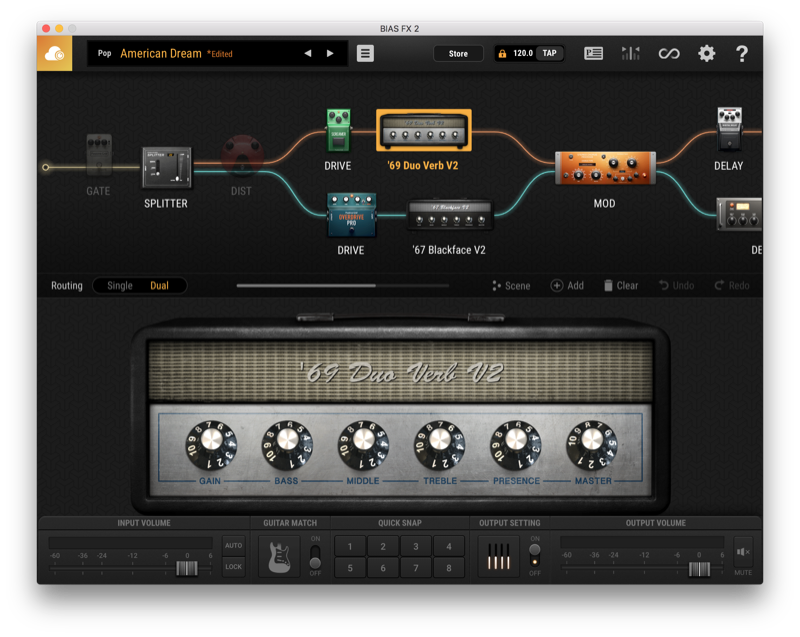
Task: Click the output volume slider handle
Action: 699,569
